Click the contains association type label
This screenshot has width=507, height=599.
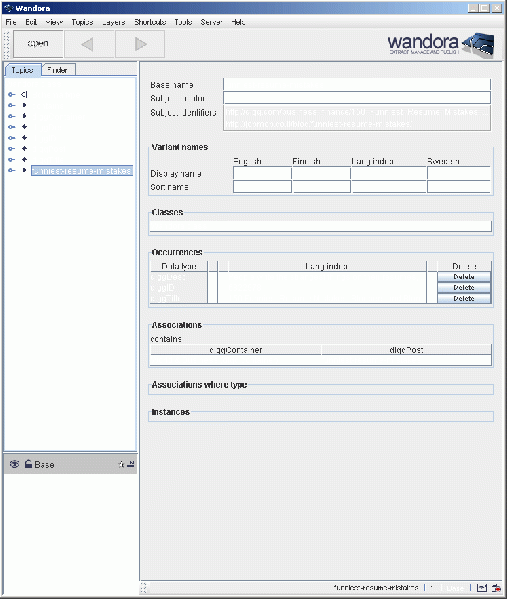pos(166,339)
